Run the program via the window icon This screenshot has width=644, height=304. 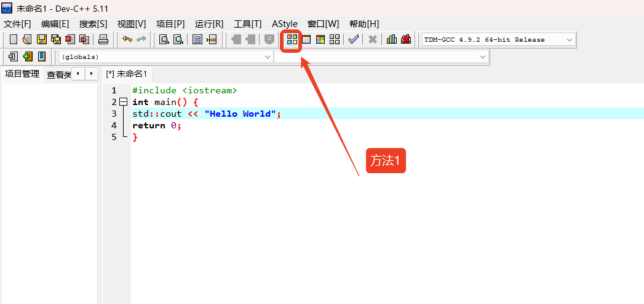pyautogui.click(x=306, y=39)
